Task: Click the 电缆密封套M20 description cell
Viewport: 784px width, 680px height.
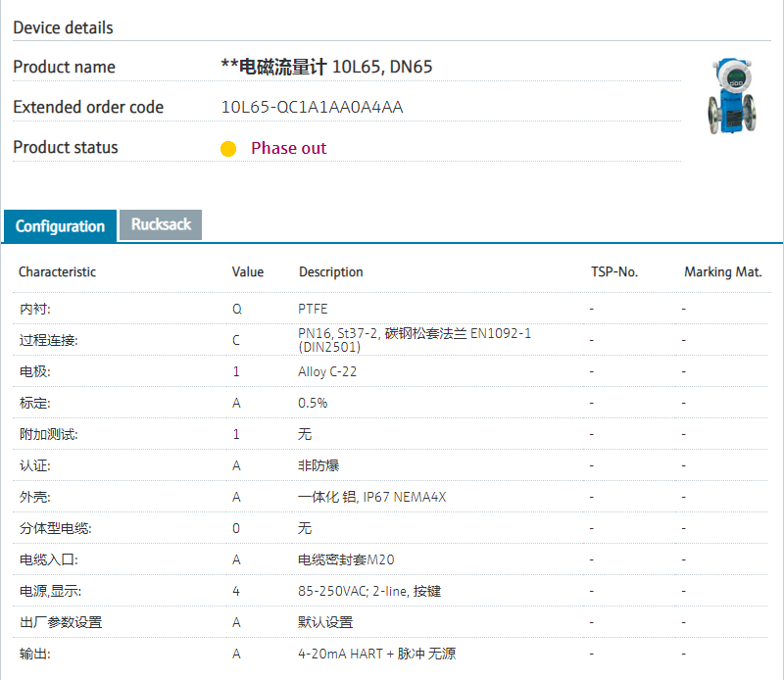Action: [346, 559]
